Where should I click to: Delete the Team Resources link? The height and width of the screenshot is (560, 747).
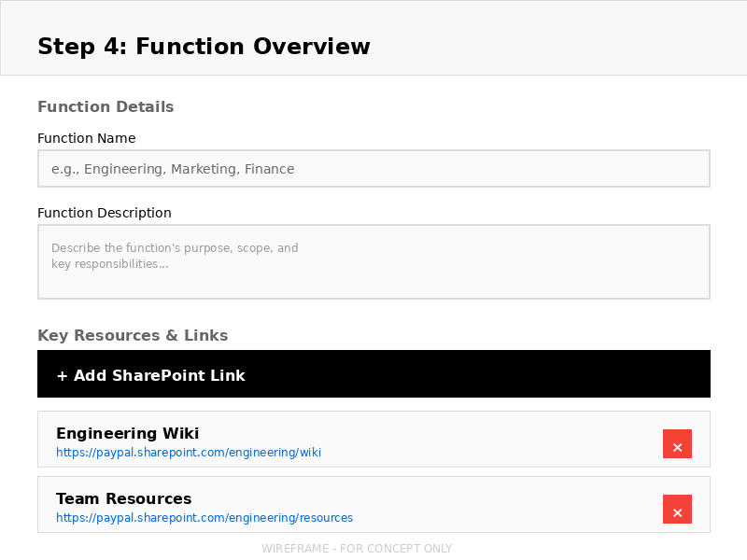point(677,510)
